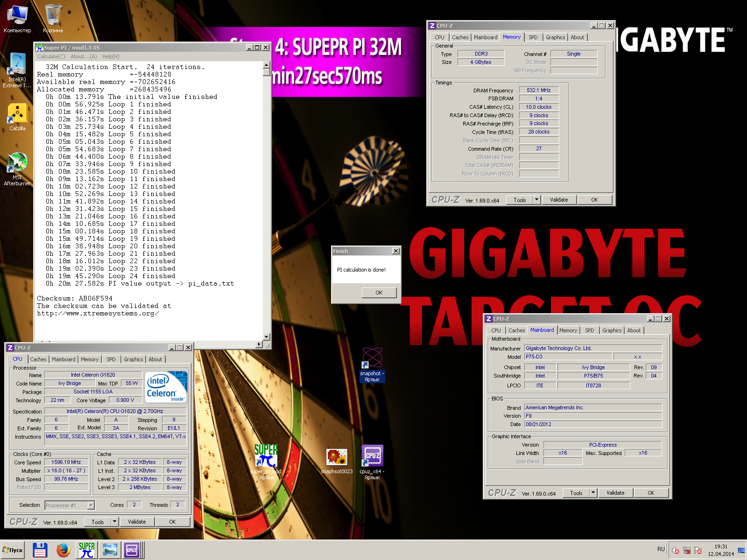Click Validate in Memory CPU-Z window
The image size is (747, 560).
point(559,200)
